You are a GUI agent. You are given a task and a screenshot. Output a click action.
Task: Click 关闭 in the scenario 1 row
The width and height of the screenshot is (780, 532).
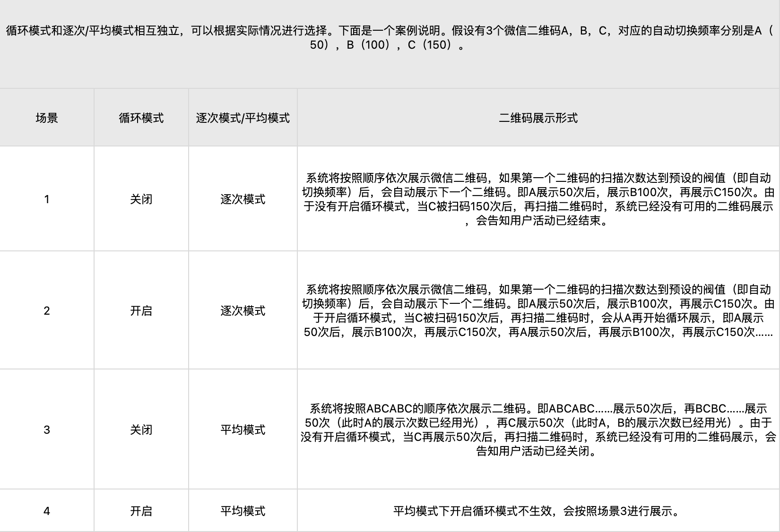coord(141,199)
